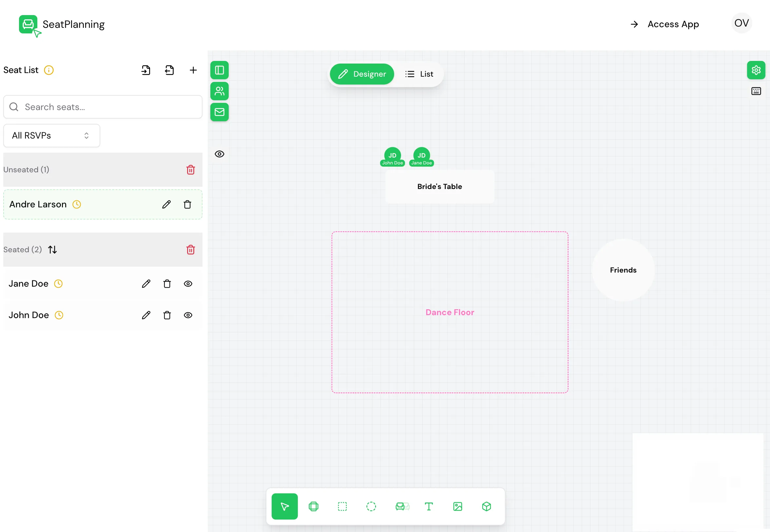
Task: Click the Search seats field
Action: pyautogui.click(x=103, y=107)
